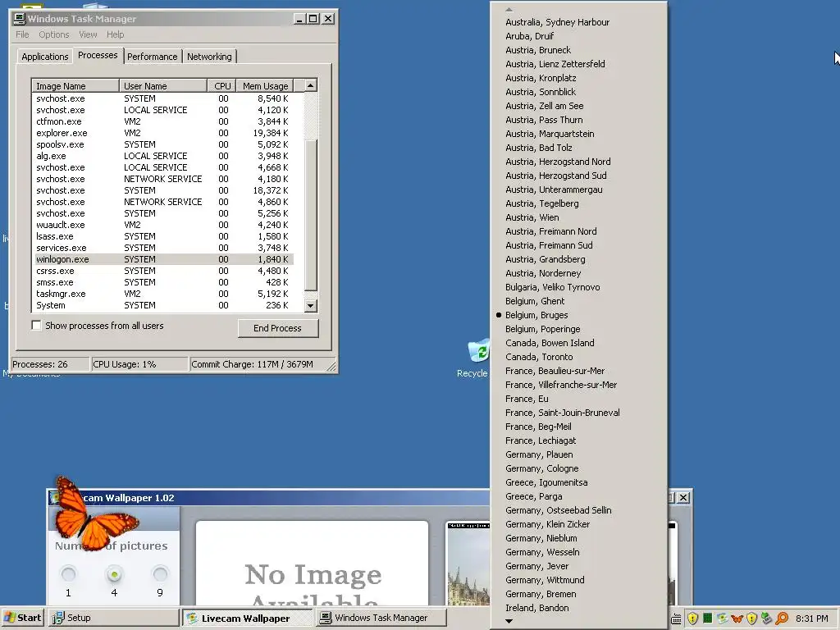Select 1 picture radio option
840x630 pixels.
[68, 574]
